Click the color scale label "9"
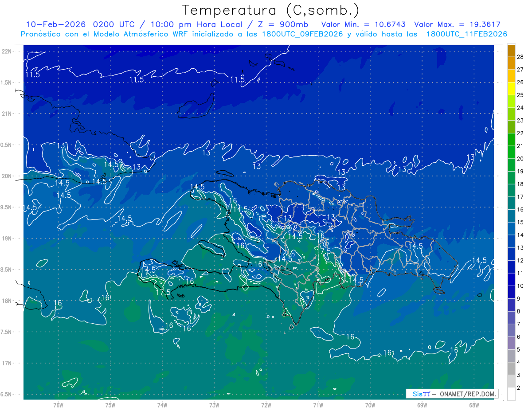532x411 pixels. (519, 299)
